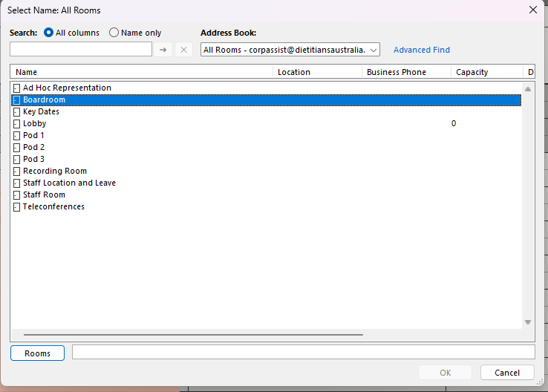Select the All columns radio button
The height and width of the screenshot is (392, 548).
point(49,33)
